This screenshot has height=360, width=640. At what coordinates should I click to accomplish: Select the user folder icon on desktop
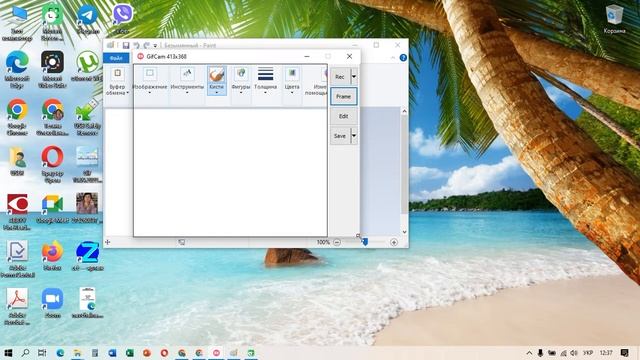point(17,162)
